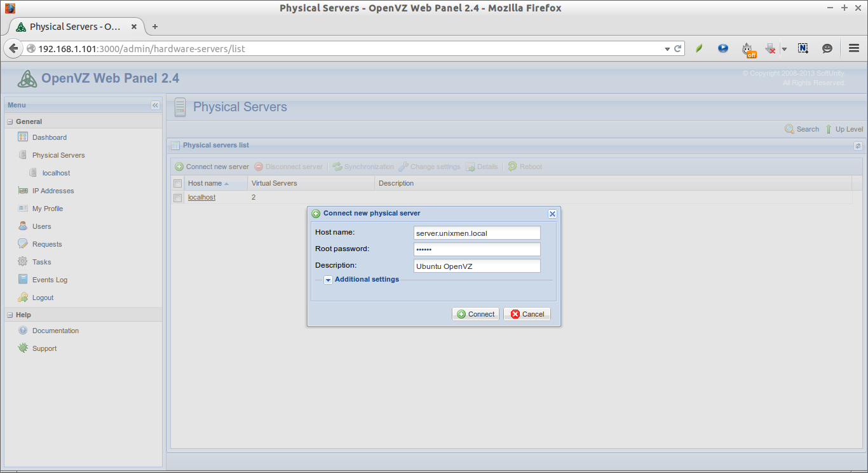This screenshot has height=473, width=868.
Task: Select localhost under Physical Servers tree
Action: coord(56,173)
